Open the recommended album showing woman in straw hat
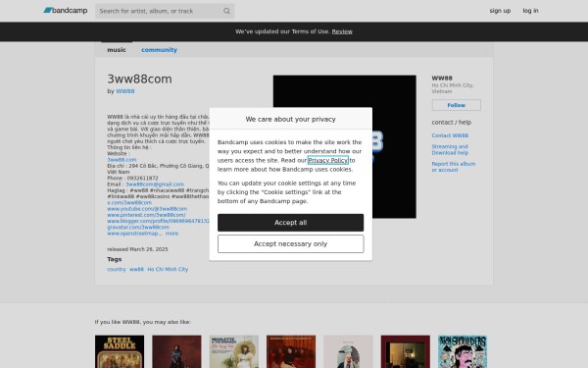Image resolution: width=588 pixels, height=368 pixels. click(x=234, y=351)
